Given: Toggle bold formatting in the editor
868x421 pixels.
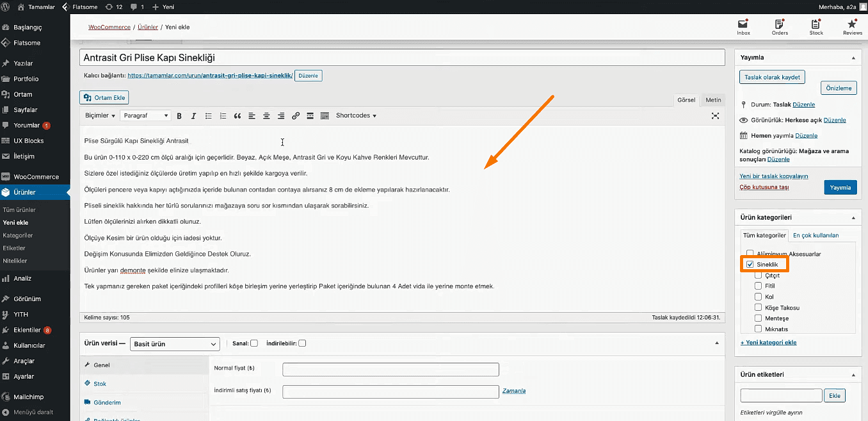Looking at the screenshot, I should click(x=179, y=116).
